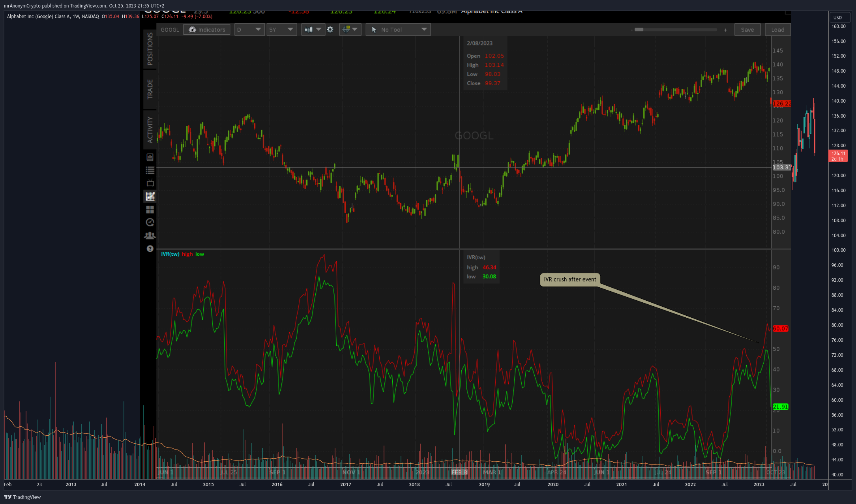Click the TradingView logo link
The width and height of the screenshot is (856, 504).
click(22, 497)
